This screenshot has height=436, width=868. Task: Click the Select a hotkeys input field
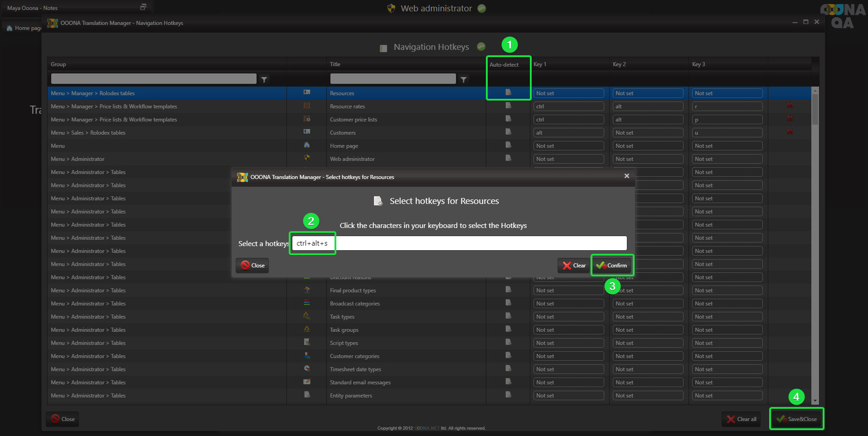[x=459, y=243]
